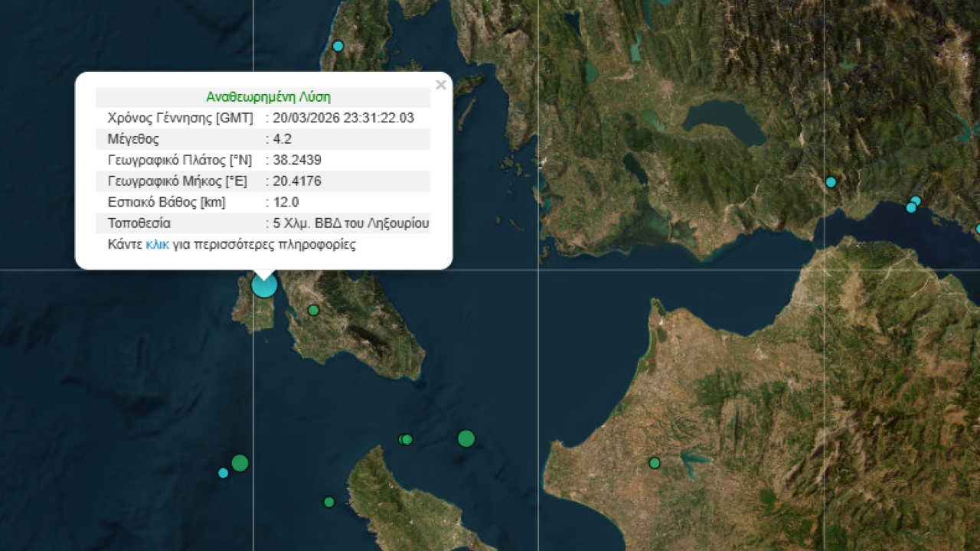
Task: Click the origin time value 20/03/2026 23:31:22.03
Action: 343,118
